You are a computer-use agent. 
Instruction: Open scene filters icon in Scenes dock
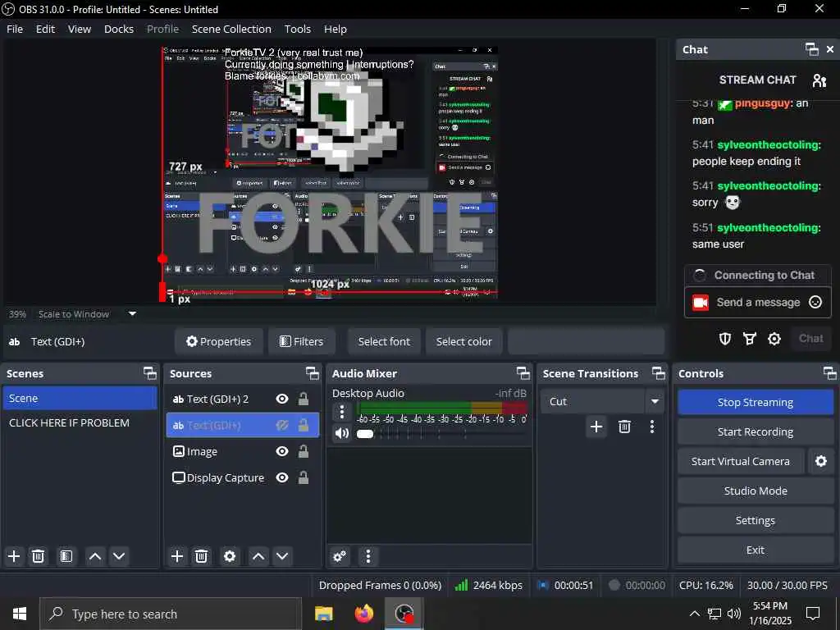coord(66,556)
